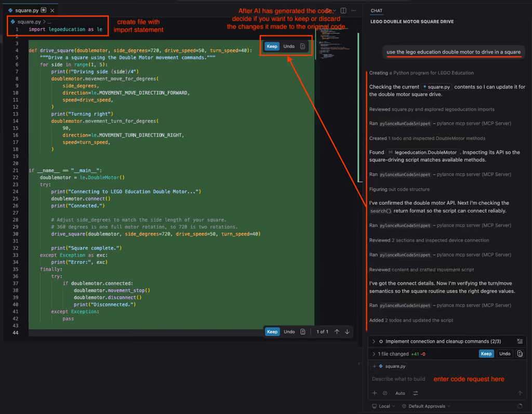Screen dimensions: 532x414
Task: Click the progress spinner icon in chat footer
Action: pyautogui.click(x=520, y=406)
